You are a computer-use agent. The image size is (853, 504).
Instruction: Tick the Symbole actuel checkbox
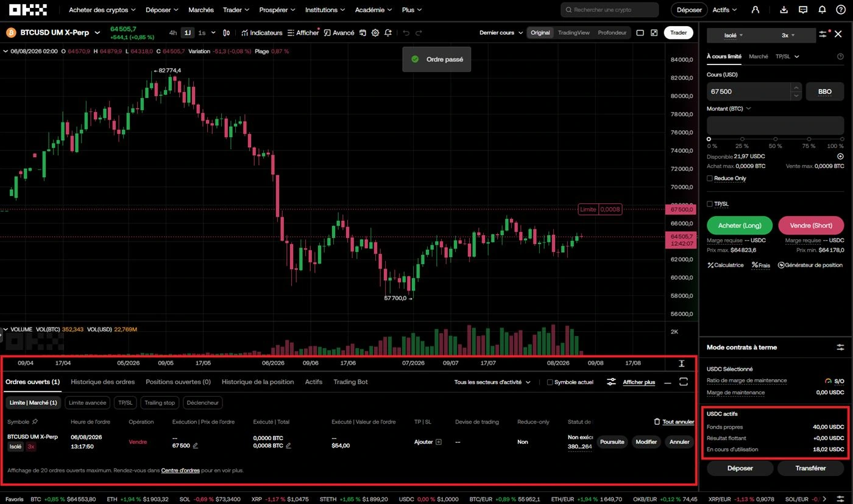point(550,382)
